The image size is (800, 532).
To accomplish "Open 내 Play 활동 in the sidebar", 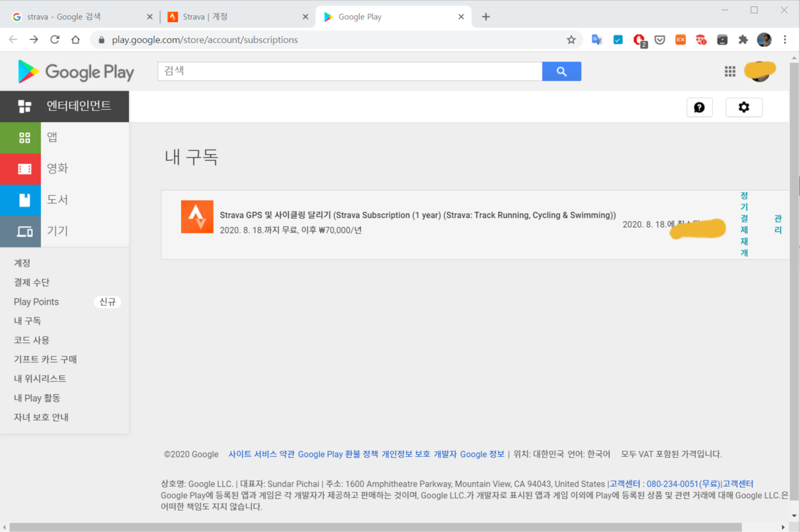I will 37,398.
